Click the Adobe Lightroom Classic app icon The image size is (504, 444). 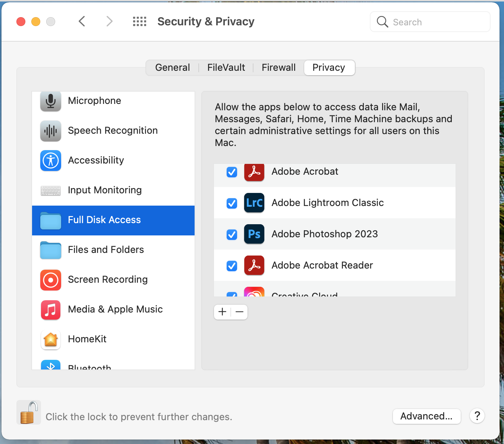pyautogui.click(x=254, y=203)
